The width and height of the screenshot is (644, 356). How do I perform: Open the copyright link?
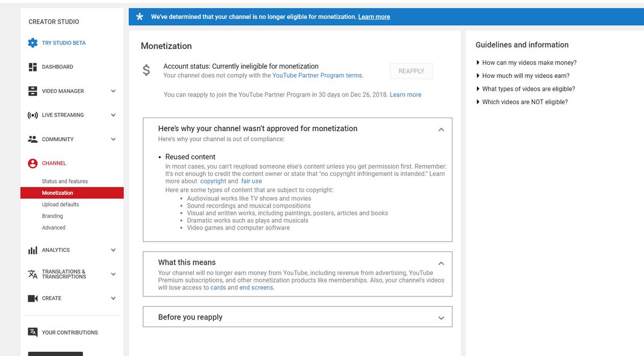214,181
